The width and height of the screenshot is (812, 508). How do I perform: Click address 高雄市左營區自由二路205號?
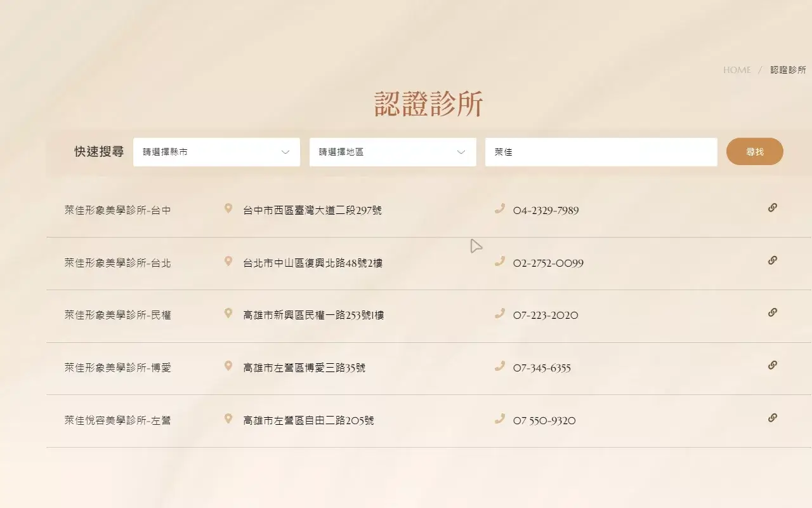(309, 420)
